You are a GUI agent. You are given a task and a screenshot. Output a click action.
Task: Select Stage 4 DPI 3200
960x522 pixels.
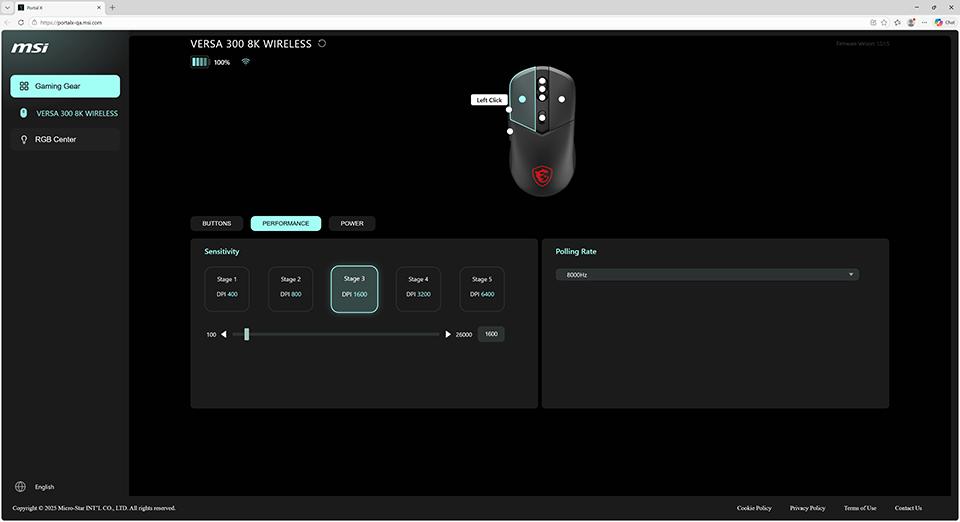[x=418, y=289]
